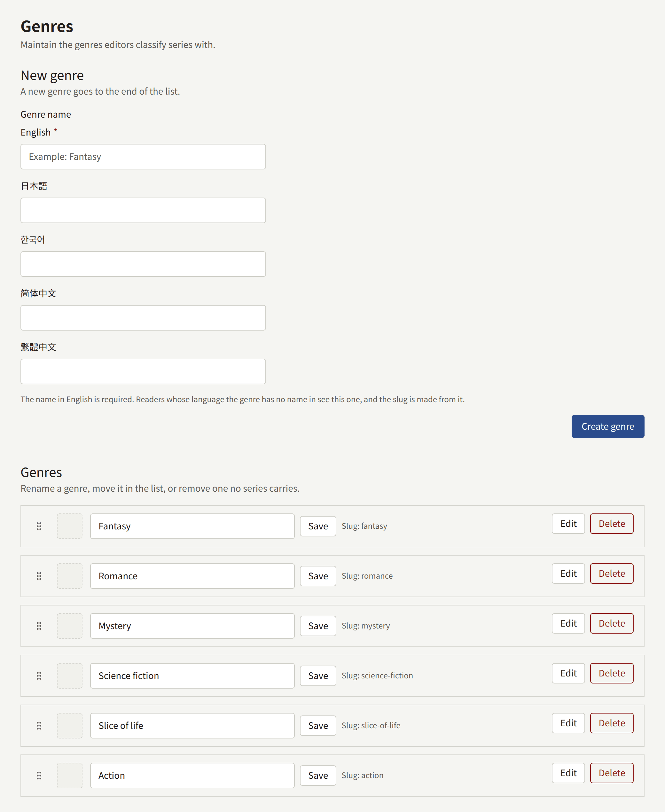
Task: Click into the Slice of life name field
Action: point(192,725)
